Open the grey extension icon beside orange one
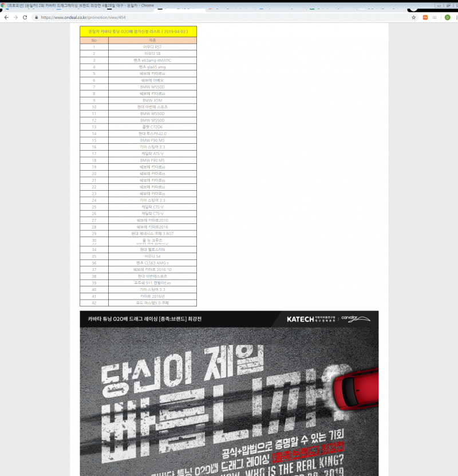This screenshot has width=458, height=476. [435, 18]
